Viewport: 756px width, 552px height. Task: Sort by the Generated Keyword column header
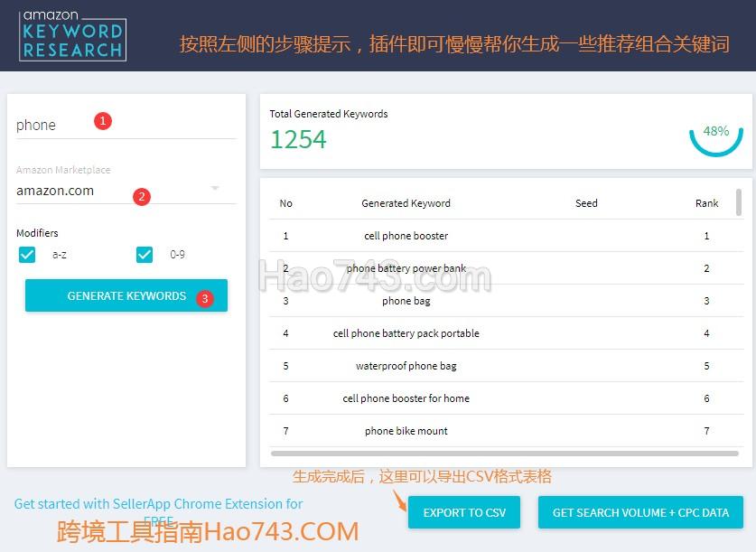[x=406, y=203]
